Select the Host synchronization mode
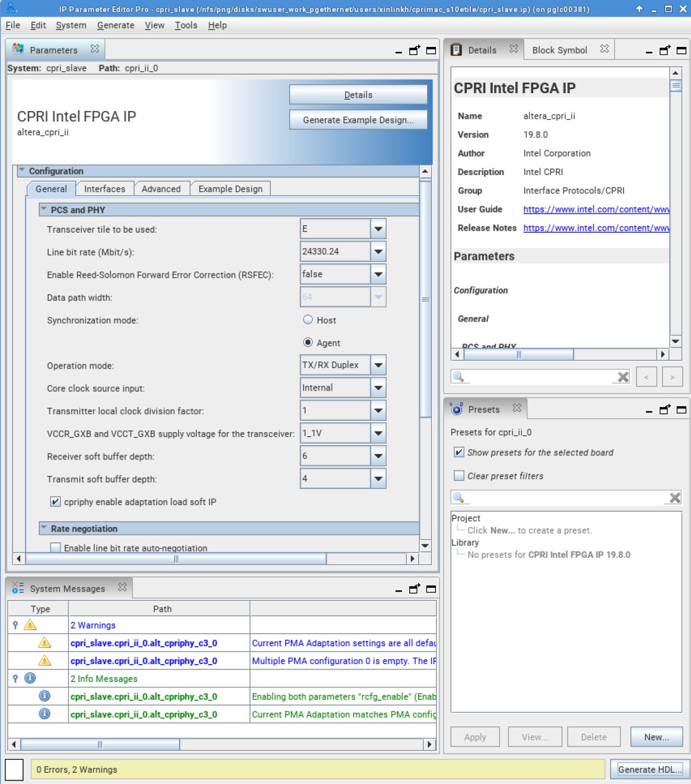 coord(308,320)
